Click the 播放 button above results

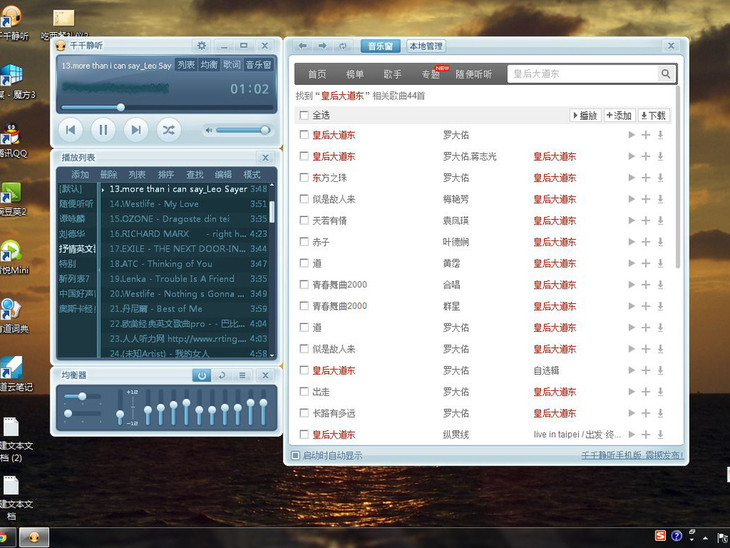[585, 115]
